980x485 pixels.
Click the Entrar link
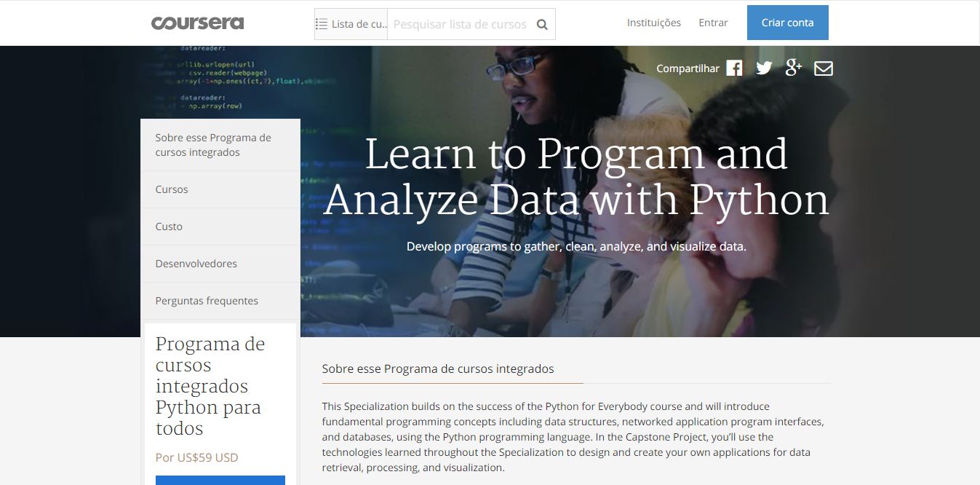coord(712,23)
